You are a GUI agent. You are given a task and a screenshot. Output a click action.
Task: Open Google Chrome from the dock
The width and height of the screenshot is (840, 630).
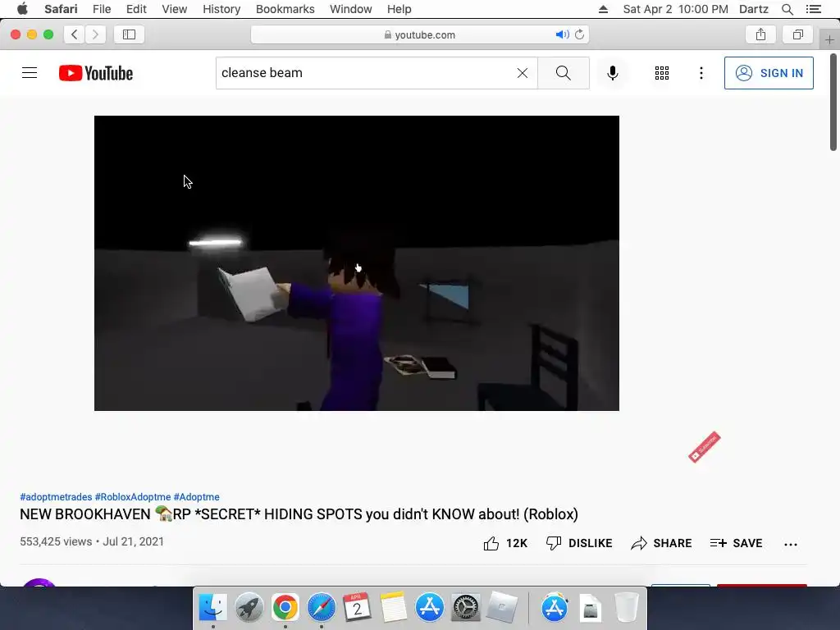[x=285, y=608]
